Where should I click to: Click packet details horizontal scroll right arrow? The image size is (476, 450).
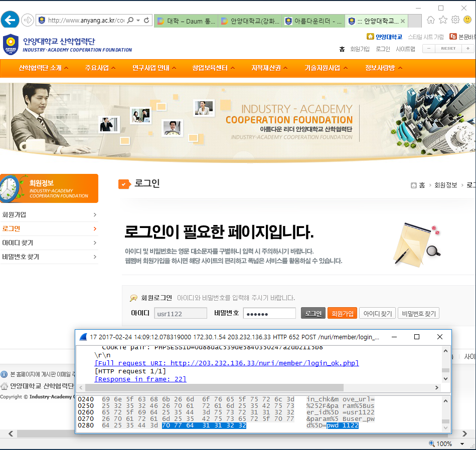click(x=436, y=387)
